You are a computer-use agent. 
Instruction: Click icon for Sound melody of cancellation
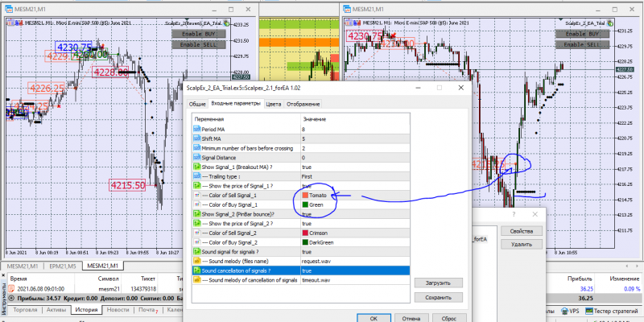click(x=196, y=280)
